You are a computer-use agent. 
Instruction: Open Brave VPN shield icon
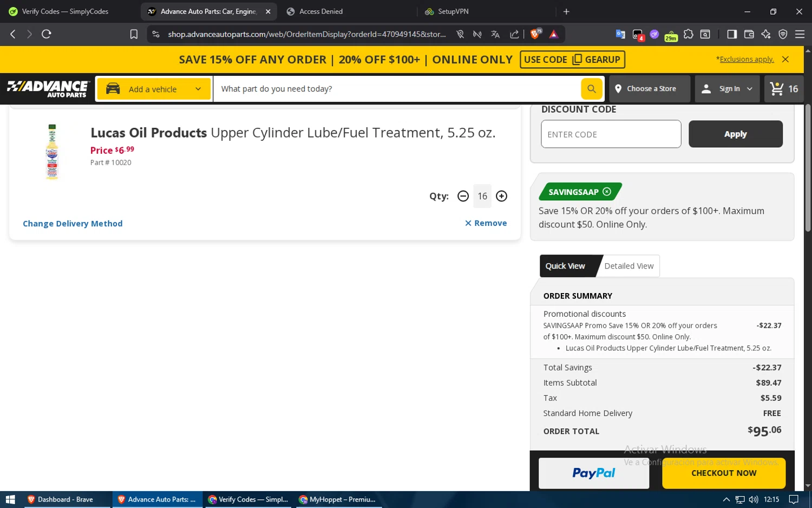(x=783, y=34)
